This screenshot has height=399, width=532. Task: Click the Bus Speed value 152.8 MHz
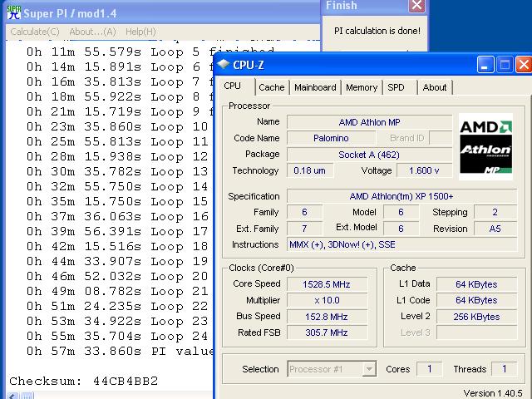pyautogui.click(x=327, y=317)
